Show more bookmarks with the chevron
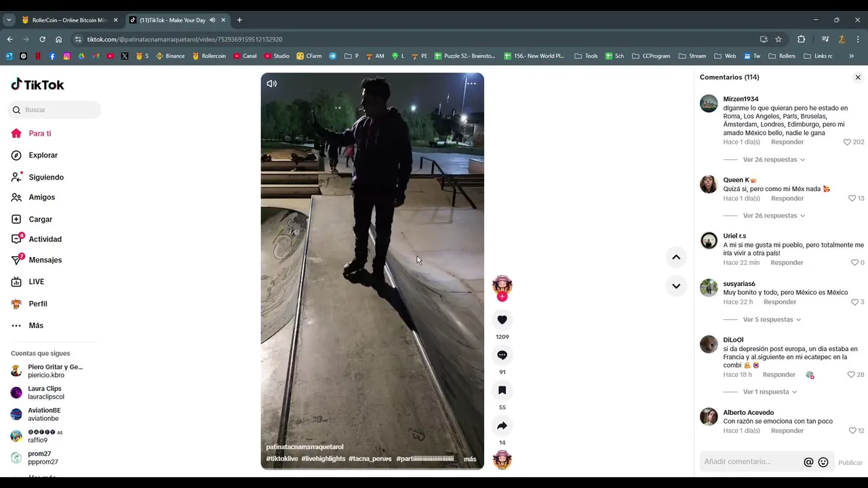The image size is (868, 488). pos(852,56)
